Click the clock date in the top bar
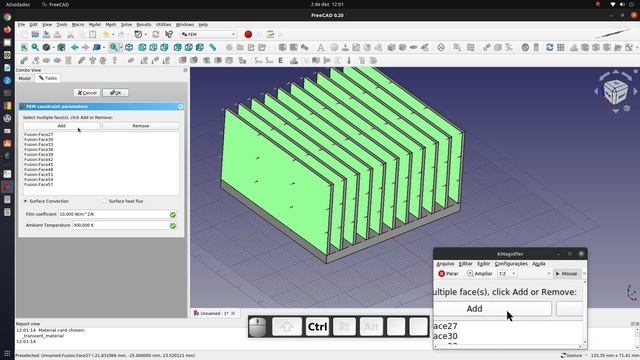640x360 pixels. [x=327, y=4]
